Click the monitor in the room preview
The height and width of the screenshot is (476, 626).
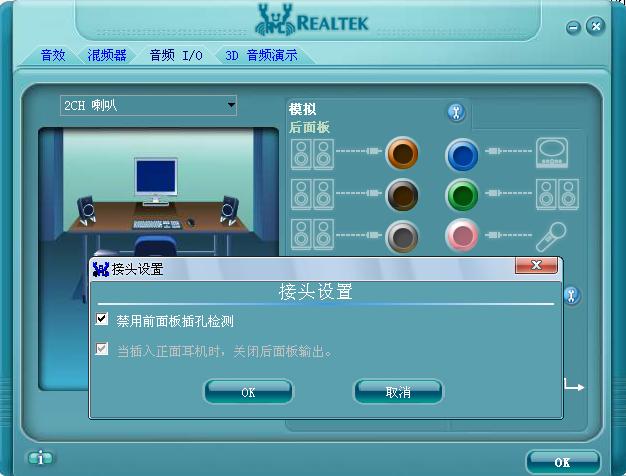(x=156, y=182)
